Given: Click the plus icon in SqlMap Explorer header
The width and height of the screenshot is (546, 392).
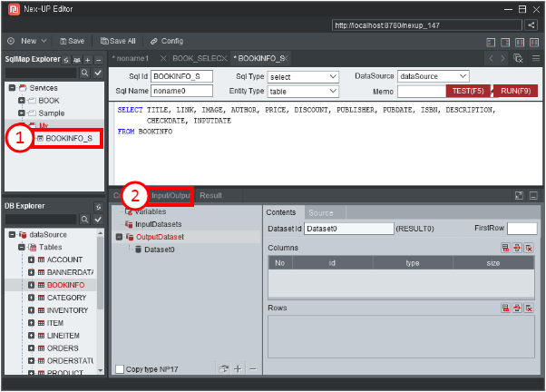Looking at the screenshot, I should click(x=88, y=60).
